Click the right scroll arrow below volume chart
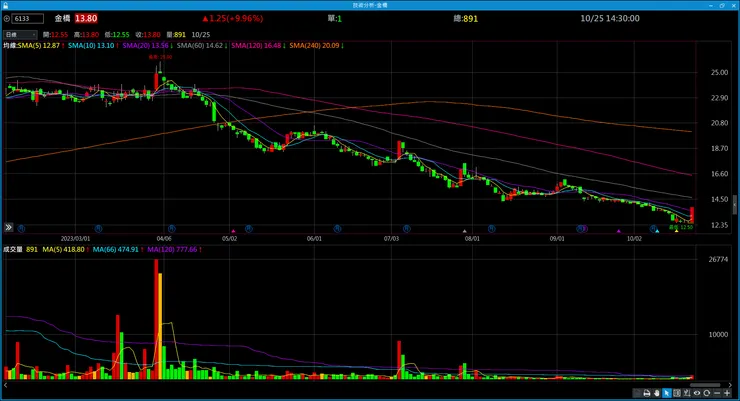 click(731, 385)
